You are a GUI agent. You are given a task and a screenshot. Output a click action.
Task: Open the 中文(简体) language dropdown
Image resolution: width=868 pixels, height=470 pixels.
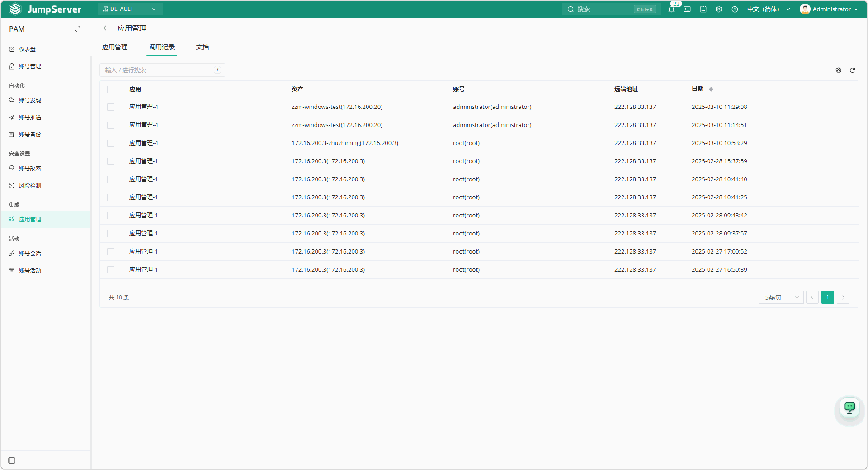(x=768, y=9)
